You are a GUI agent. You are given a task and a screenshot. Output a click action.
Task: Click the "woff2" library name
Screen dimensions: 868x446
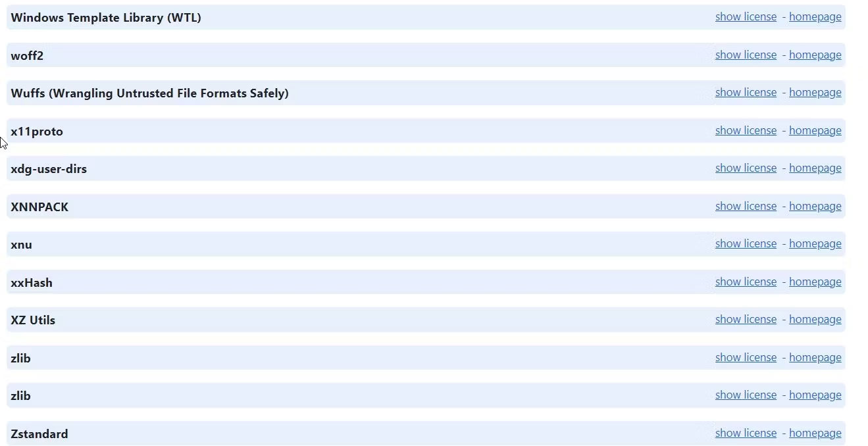(27, 56)
